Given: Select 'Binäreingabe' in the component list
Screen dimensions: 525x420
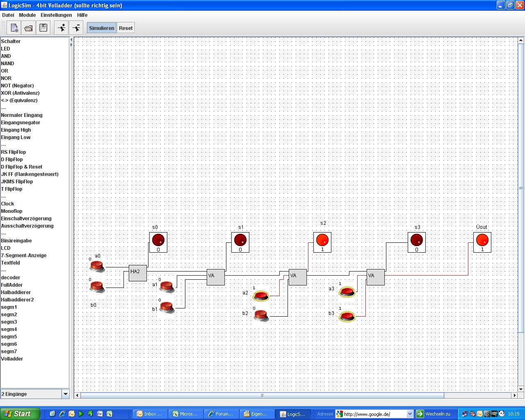Looking at the screenshot, I should click(x=16, y=240).
